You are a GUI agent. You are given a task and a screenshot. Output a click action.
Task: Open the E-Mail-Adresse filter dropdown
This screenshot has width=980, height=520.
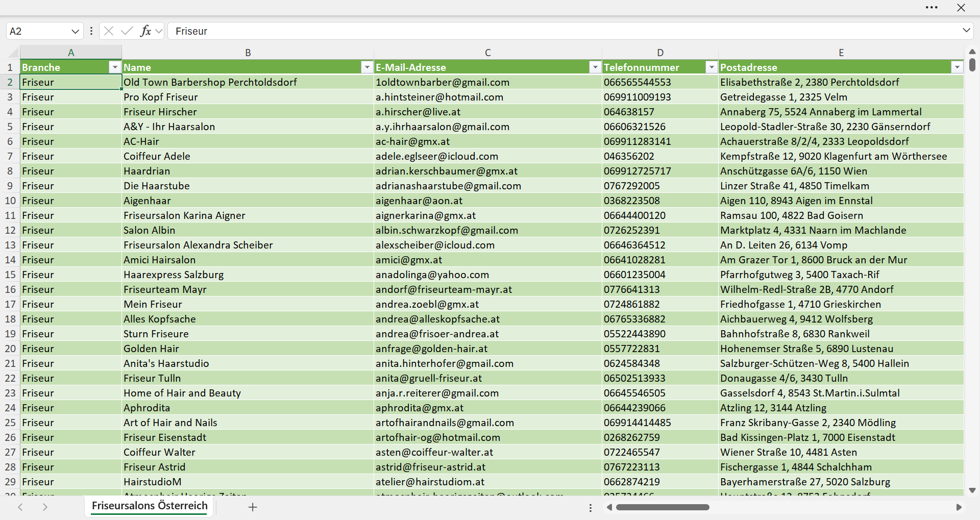[x=595, y=67]
